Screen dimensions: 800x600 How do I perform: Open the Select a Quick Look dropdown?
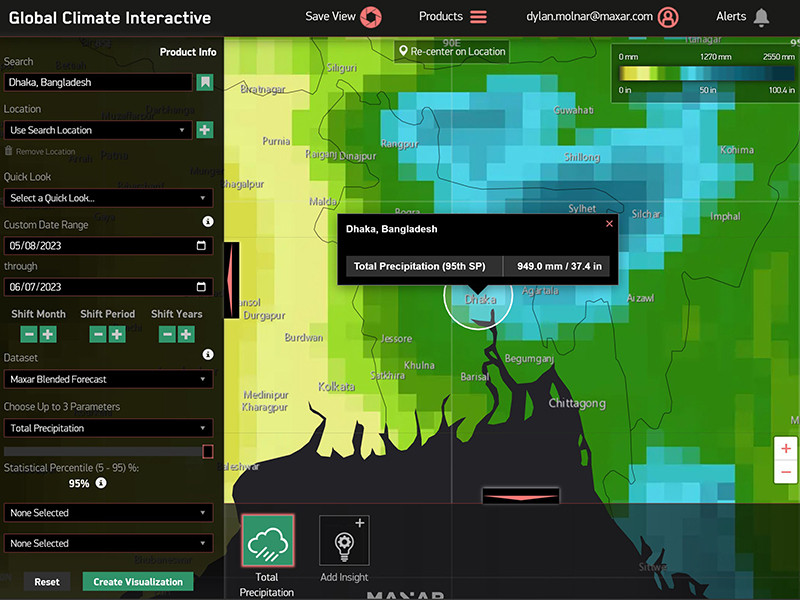pos(108,198)
